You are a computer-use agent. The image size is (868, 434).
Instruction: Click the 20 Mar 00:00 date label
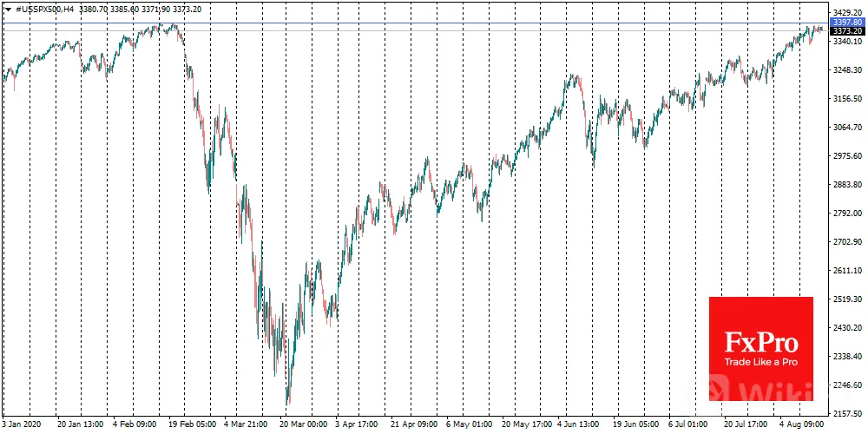point(302,423)
